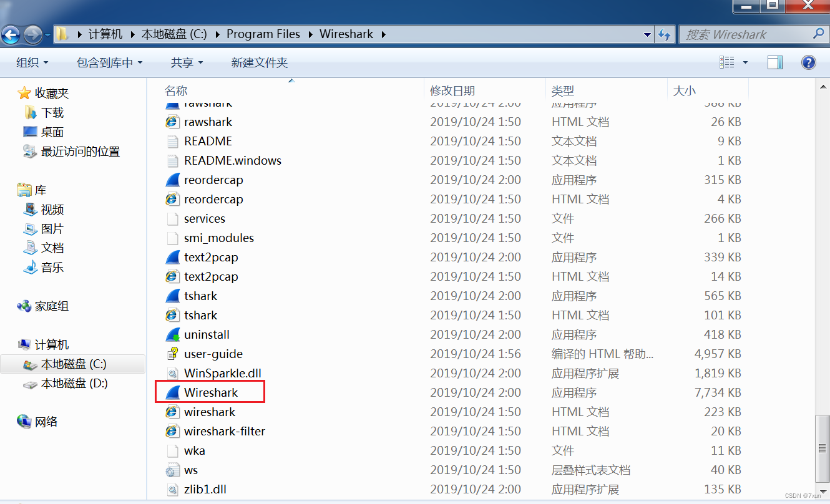Expand the arrow after Wireshark in path
The image size is (830, 504).
[x=383, y=34]
